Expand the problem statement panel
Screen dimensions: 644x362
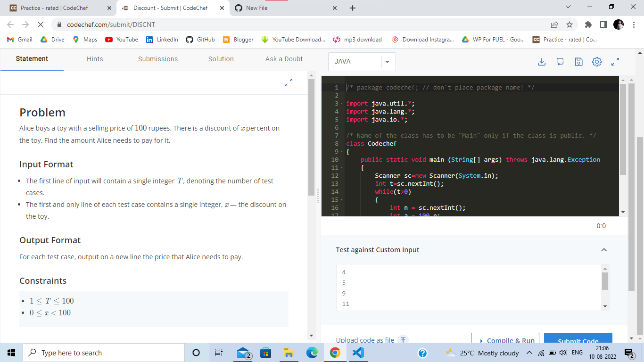pyautogui.click(x=288, y=82)
